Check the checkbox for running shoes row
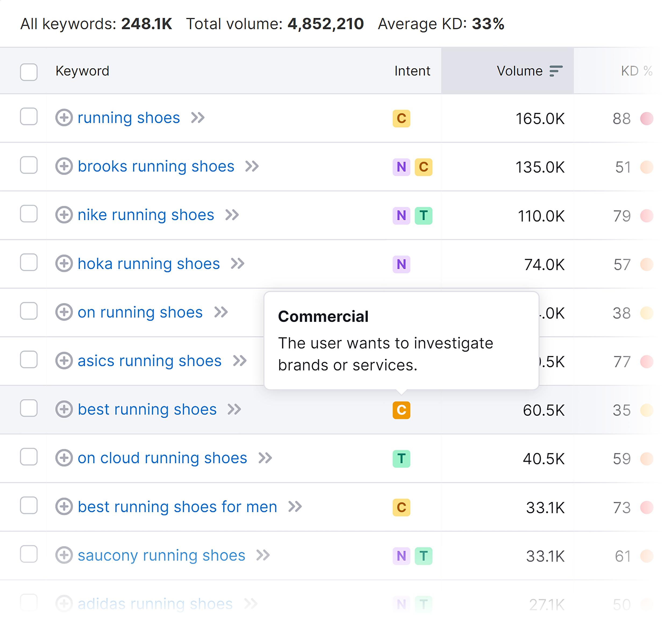The width and height of the screenshot is (672, 625). pos(29,117)
